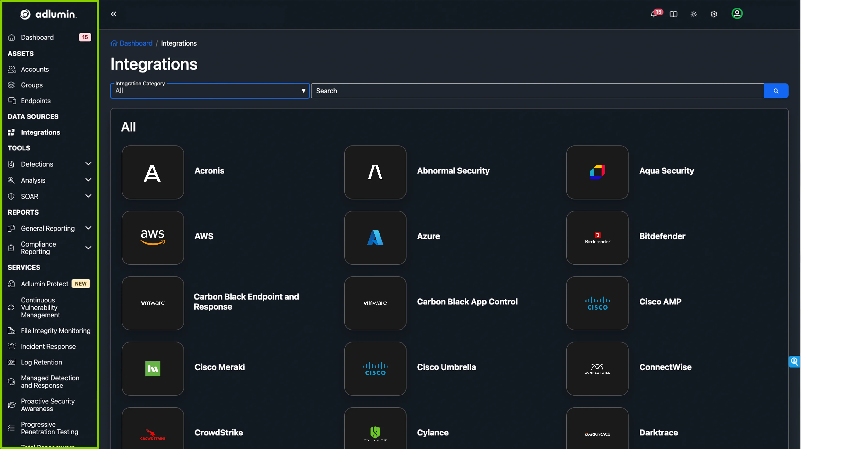The height and width of the screenshot is (449, 868).
Task: Click the Aqua Security name label
Action: 666,171
